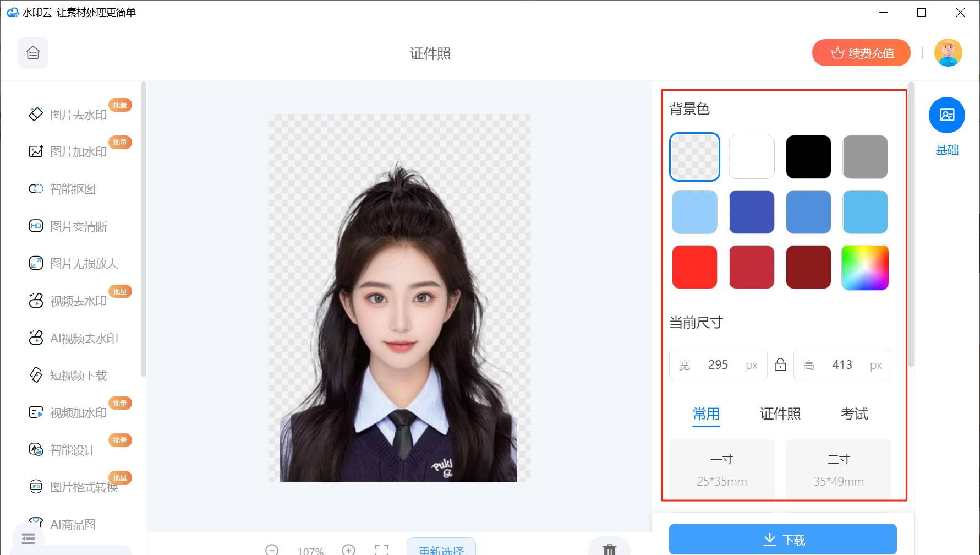Delete image with the trash icon
This screenshot has height=555, width=980.
tap(609, 549)
